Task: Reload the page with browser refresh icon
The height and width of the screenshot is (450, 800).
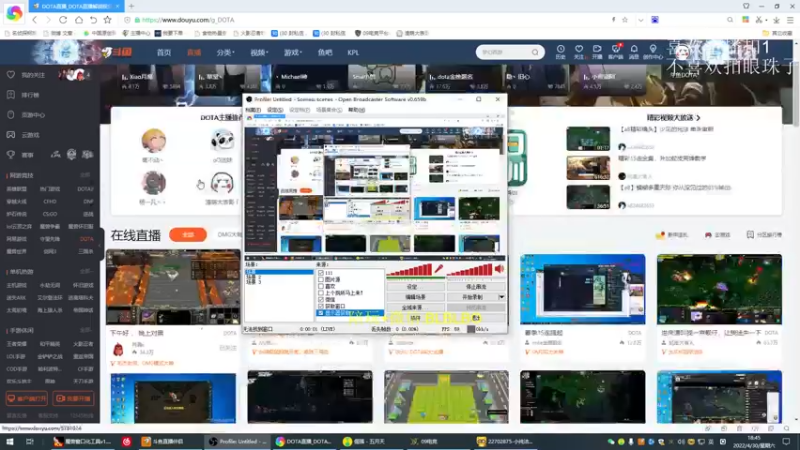Action: pos(63,20)
